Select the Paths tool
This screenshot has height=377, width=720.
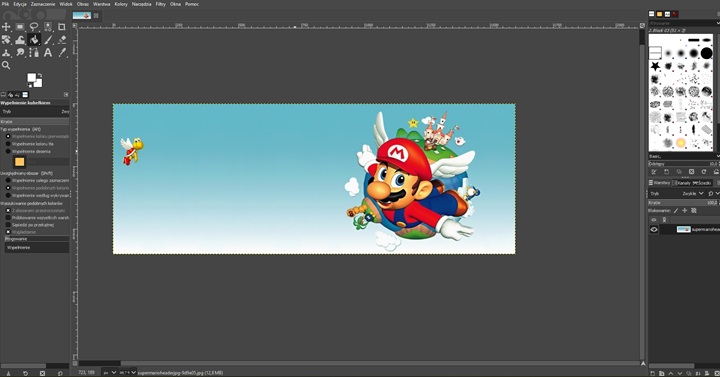pyautogui.click(x=34, y=53)
